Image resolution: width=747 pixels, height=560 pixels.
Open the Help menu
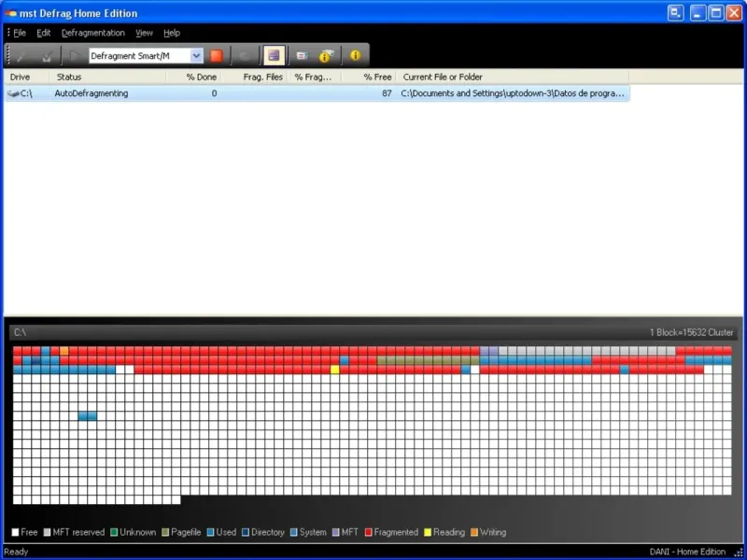pos(172,33)
